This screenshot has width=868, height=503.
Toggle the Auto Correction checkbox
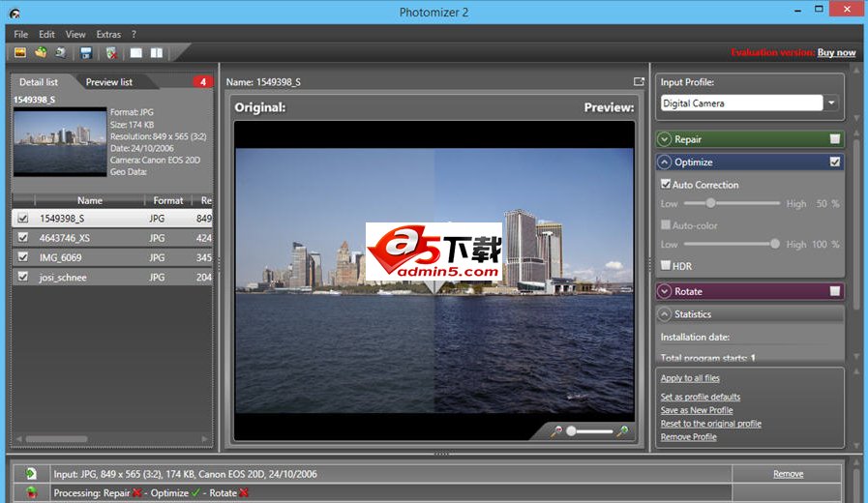click(x=666, y=184)
